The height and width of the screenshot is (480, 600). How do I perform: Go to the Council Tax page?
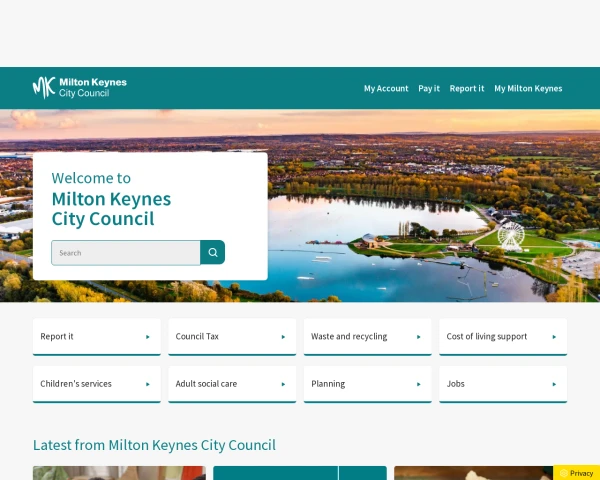pos(232,336)
